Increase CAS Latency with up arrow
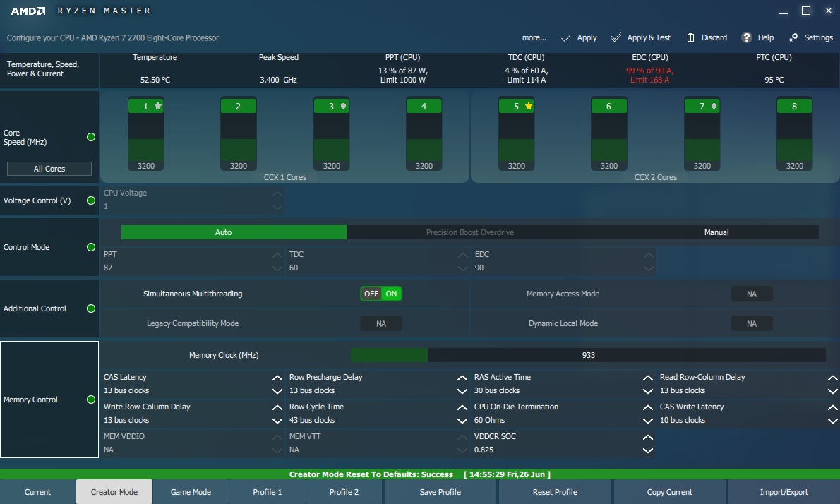Screen dimensions: 840x504 277,378
